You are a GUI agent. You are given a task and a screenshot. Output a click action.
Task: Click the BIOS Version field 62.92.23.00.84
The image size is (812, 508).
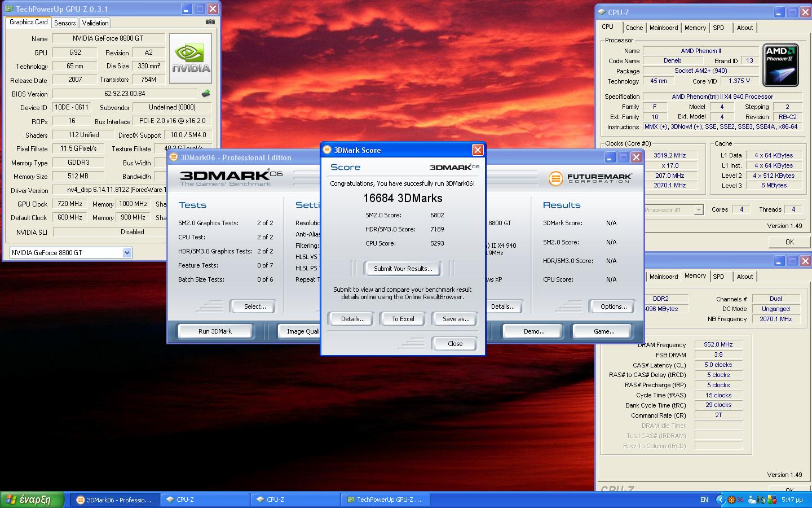pos(125,94)
